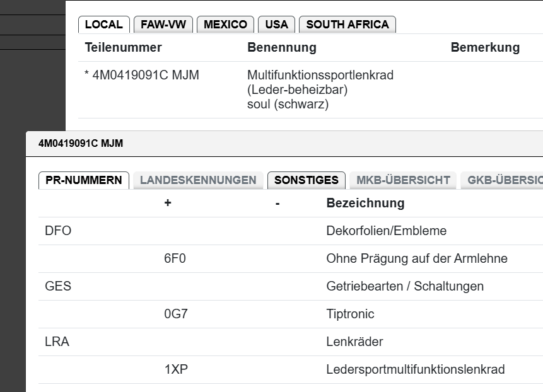This screenshot has height=392, width=543.
Task: Select the 1XP Ledersportmultifunktionslenkrad row
Action: (176, 370)
